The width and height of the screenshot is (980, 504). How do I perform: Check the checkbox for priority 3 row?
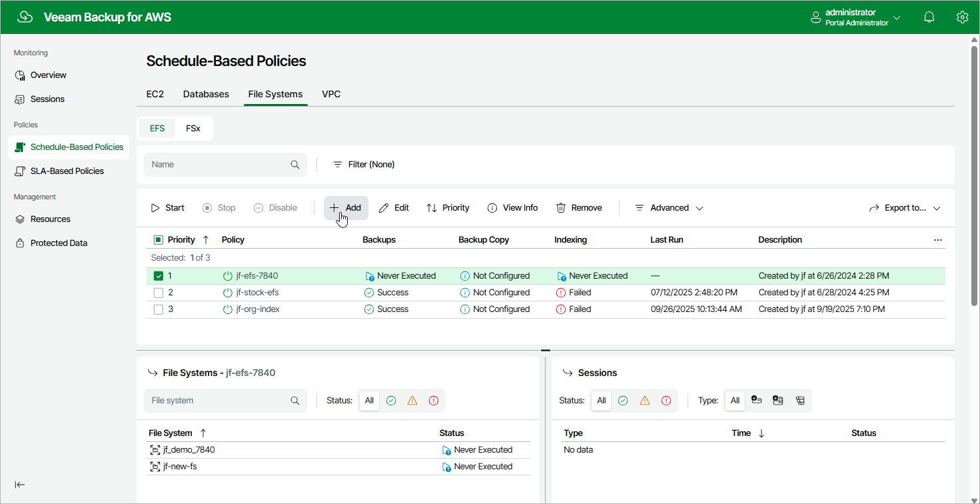159,309
